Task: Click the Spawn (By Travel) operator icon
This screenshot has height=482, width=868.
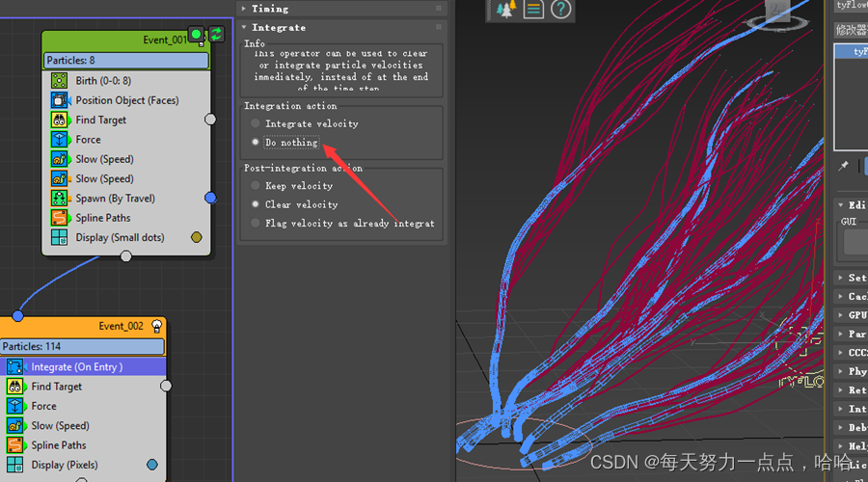Action: [x=59, y=199]
